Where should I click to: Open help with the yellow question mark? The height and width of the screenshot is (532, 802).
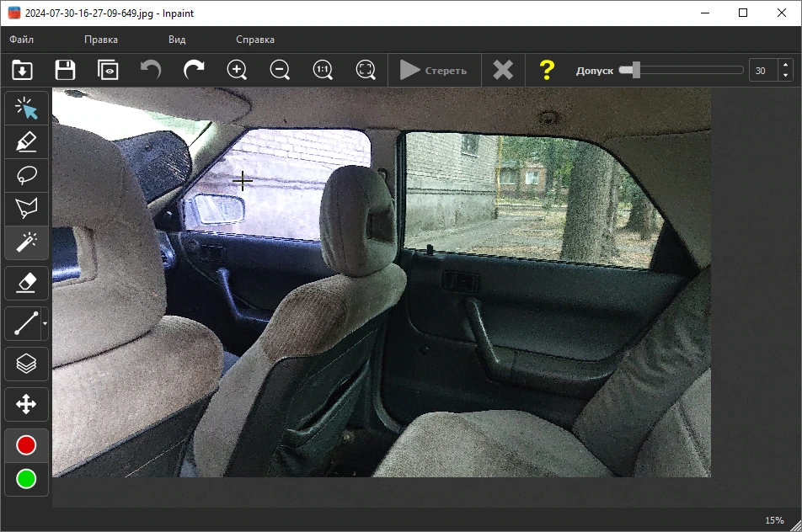pyautogui.click(x=547, y=70)
